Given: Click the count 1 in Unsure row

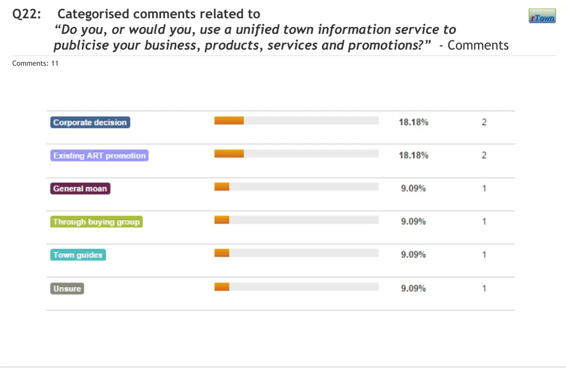Looking at the screenshot, I should pyautogui.click(x=484, y=288).
